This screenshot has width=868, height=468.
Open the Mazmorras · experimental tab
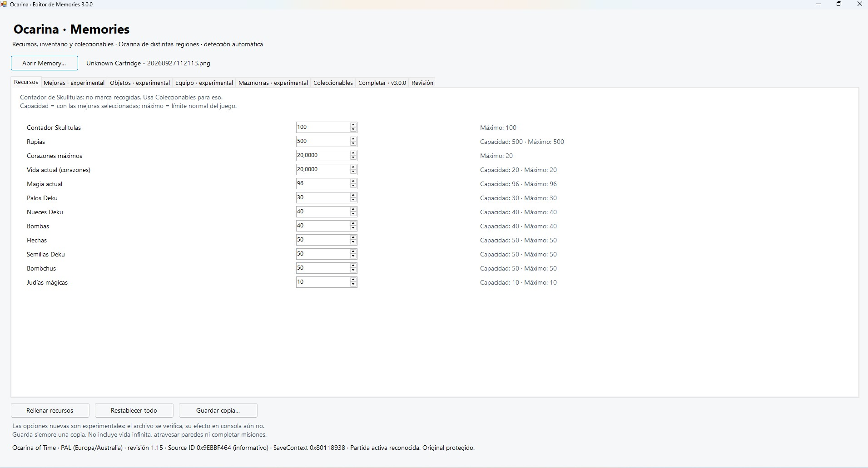tap(273, 83)
